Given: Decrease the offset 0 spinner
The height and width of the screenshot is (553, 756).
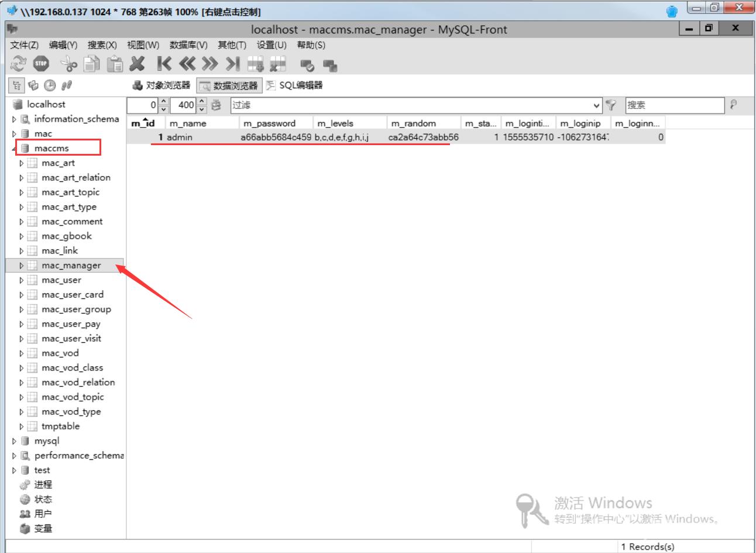Looking at the screenshot, I should tap(163, 109).
